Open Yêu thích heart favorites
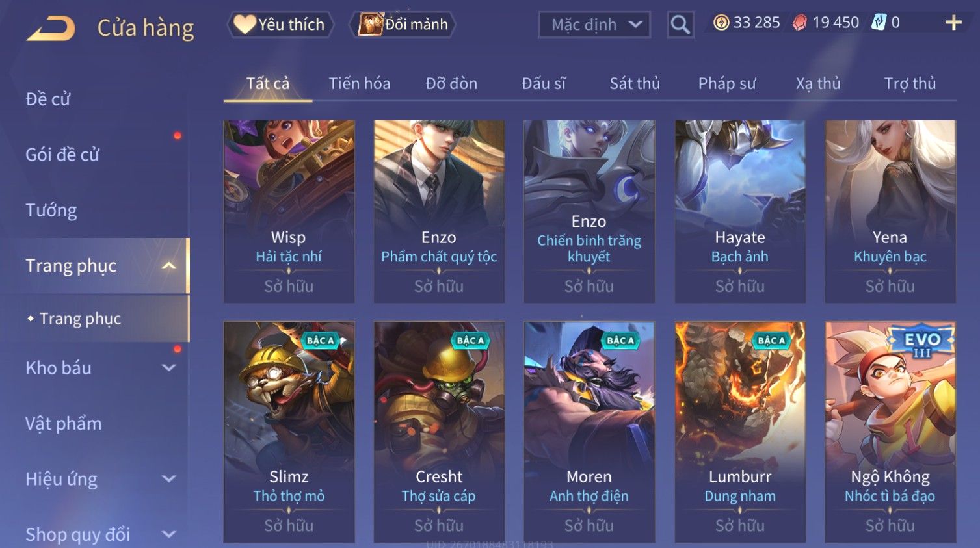Viewport: 980px width, 548px height. (280, 25)
